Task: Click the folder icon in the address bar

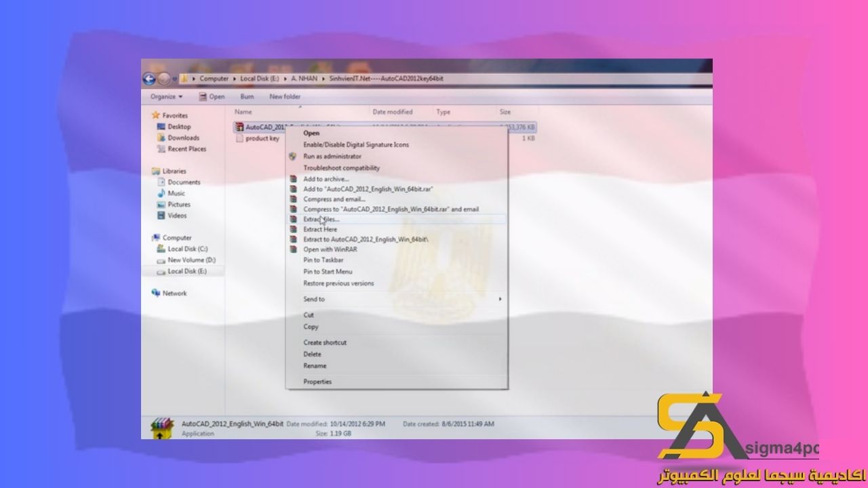Action: pos(184,79)
